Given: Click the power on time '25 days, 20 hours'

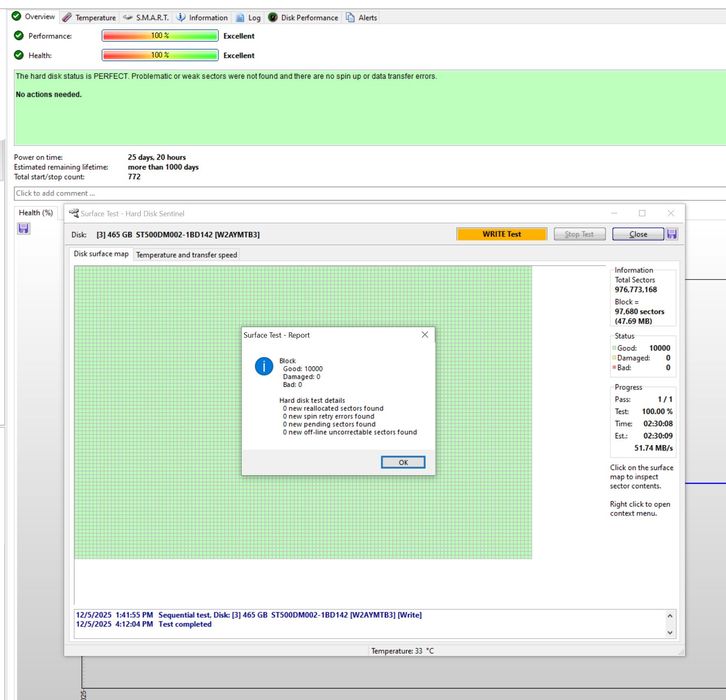Looking at the screenshot, I should pyautogui.click(x=156, y=157).
